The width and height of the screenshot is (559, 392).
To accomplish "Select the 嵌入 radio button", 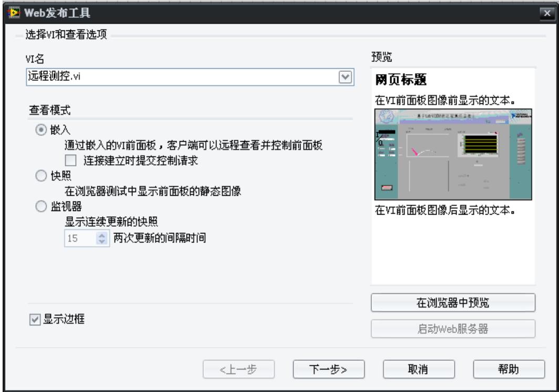I will [40, 129].
